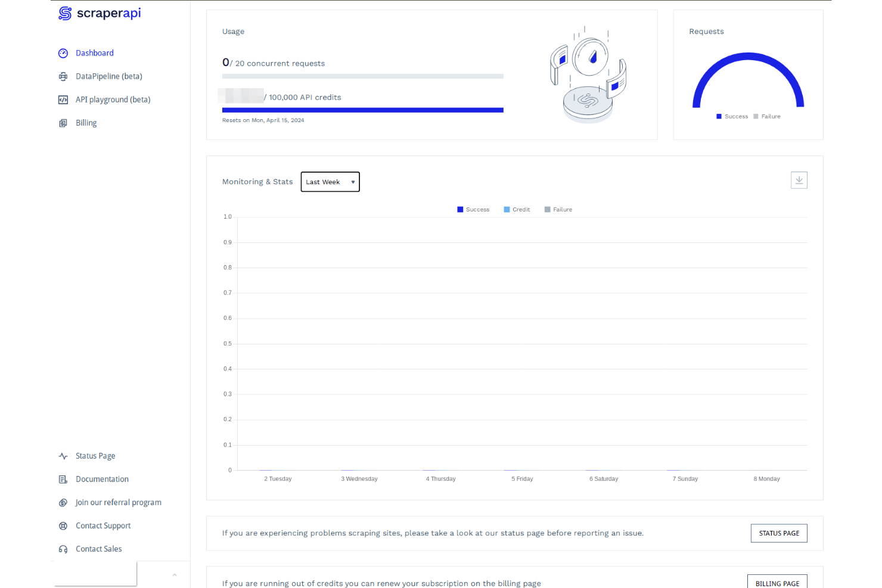The height and width of the screenshot is (588, 882).
Task: Click the Billing invoice icon
Action: coord(63,123)
